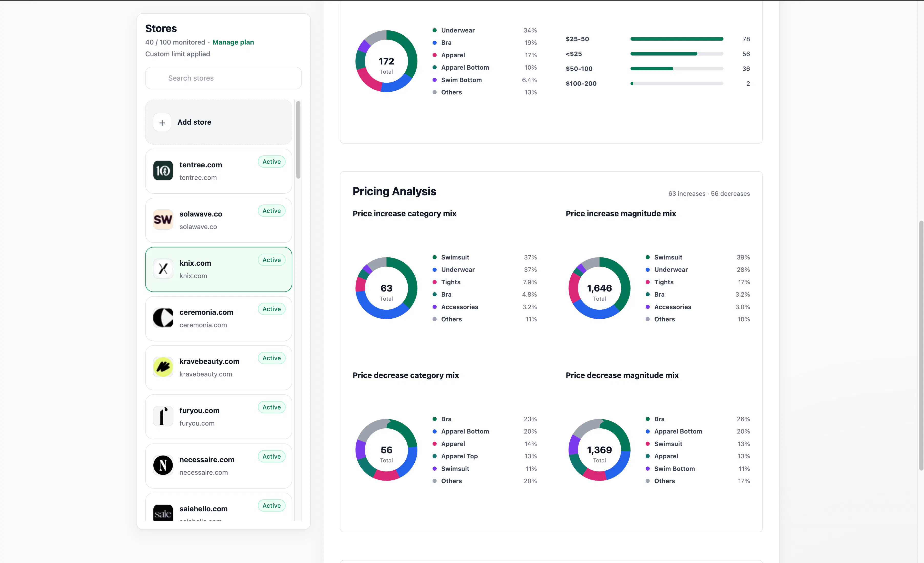This screenshot has height=563, width=924.
Task: Click the $100-200 price range bar
Action: (677, 84)
